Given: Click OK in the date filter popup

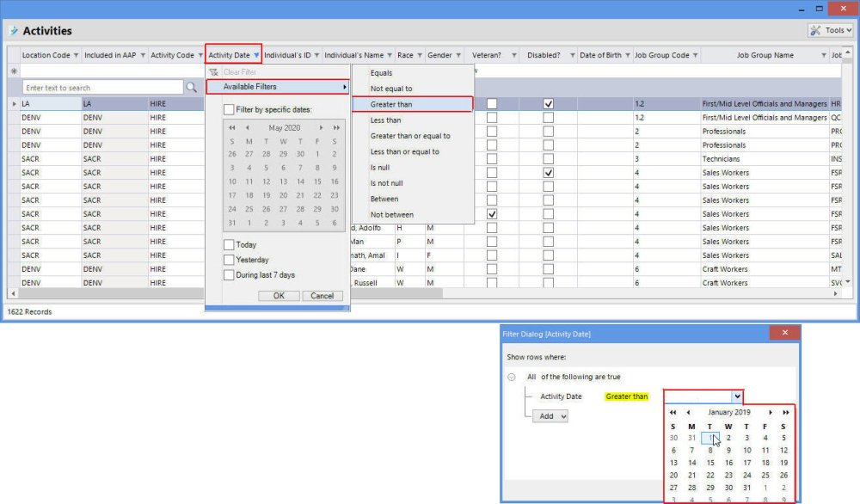Looking at the screenshot, I should pyautogui.click(x=279, y=296).
